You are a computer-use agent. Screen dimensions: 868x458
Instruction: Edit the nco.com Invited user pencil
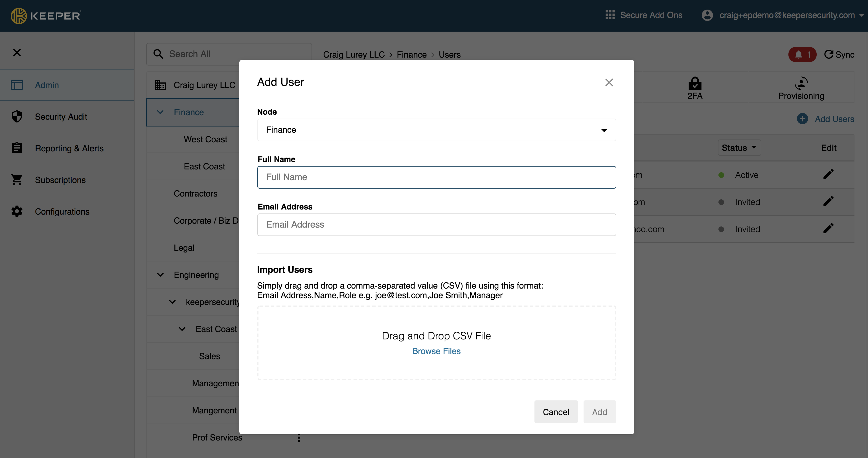tap(828, 228)
